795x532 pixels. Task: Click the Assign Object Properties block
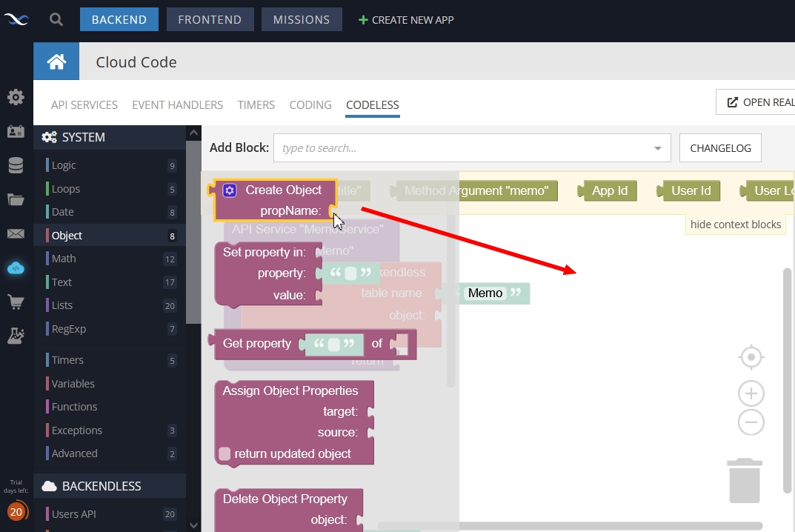pyautogui.click(x=294, y=423)
